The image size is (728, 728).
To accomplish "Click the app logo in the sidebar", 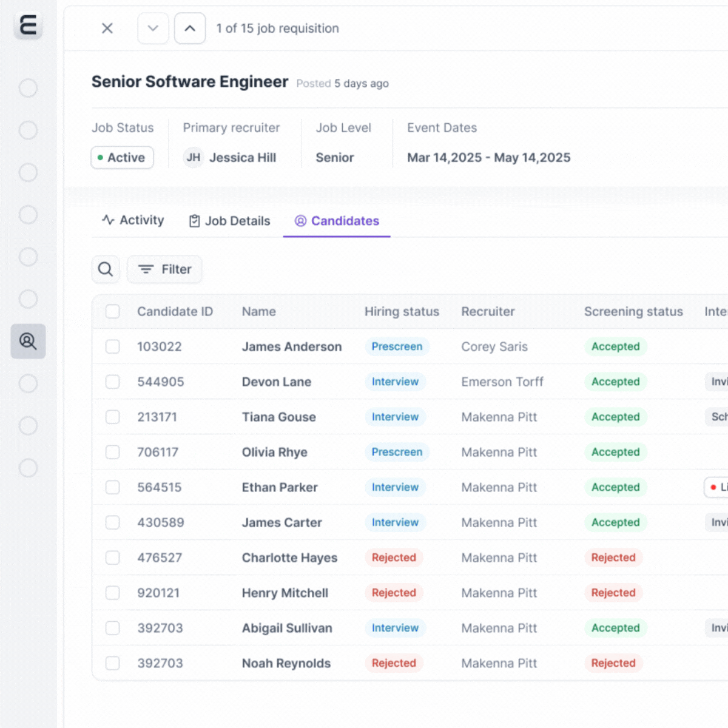I will pos(28,25).
